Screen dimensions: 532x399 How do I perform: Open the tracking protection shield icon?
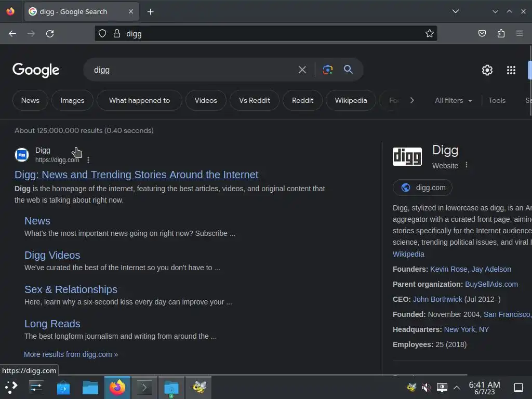pos(102,34)
